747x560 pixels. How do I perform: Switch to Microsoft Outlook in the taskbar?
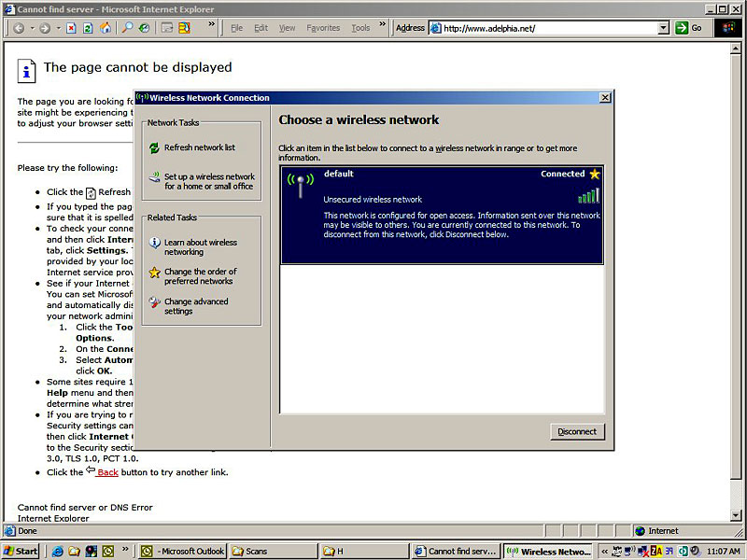(x=183, y=551)
